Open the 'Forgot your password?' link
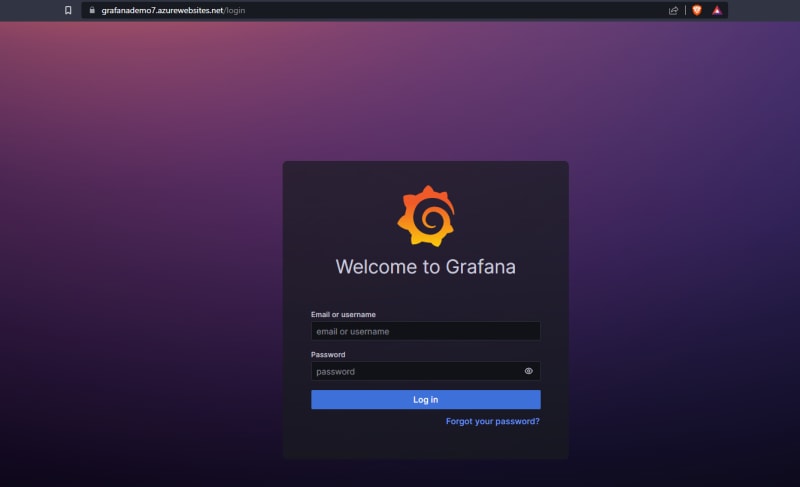The image size is (800, 487). [492, 421]
